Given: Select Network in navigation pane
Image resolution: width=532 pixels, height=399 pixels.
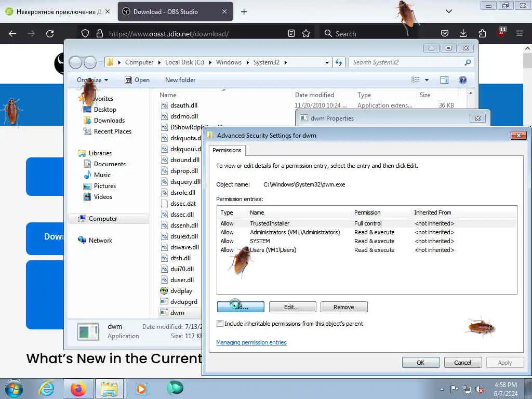Looking at the screenshot, I should point(100,240).
